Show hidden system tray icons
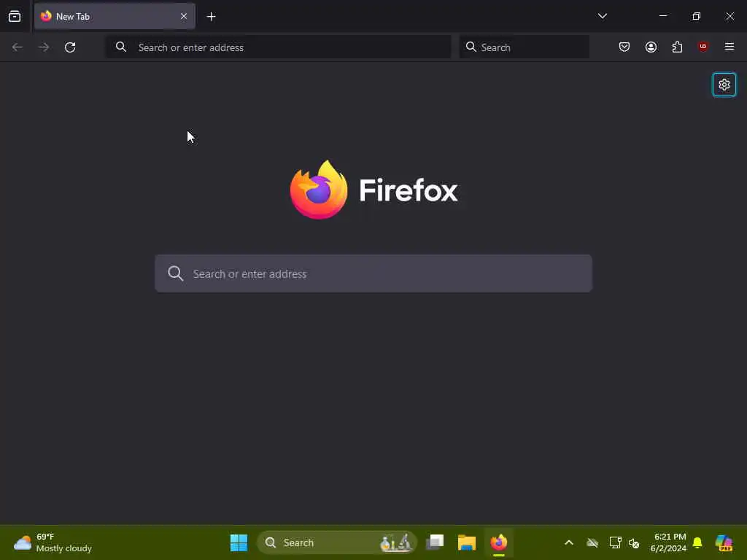This screenshot has height=560, width=747. point(569,542)
